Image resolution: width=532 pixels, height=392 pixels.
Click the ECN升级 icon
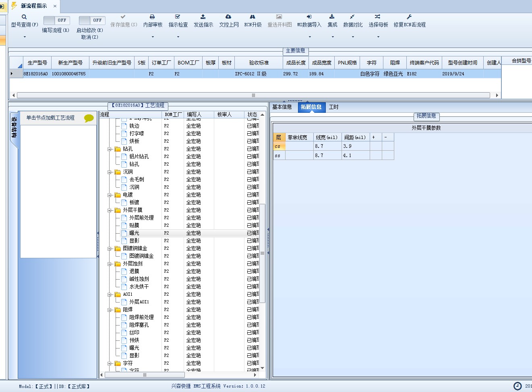click(253, 17)
